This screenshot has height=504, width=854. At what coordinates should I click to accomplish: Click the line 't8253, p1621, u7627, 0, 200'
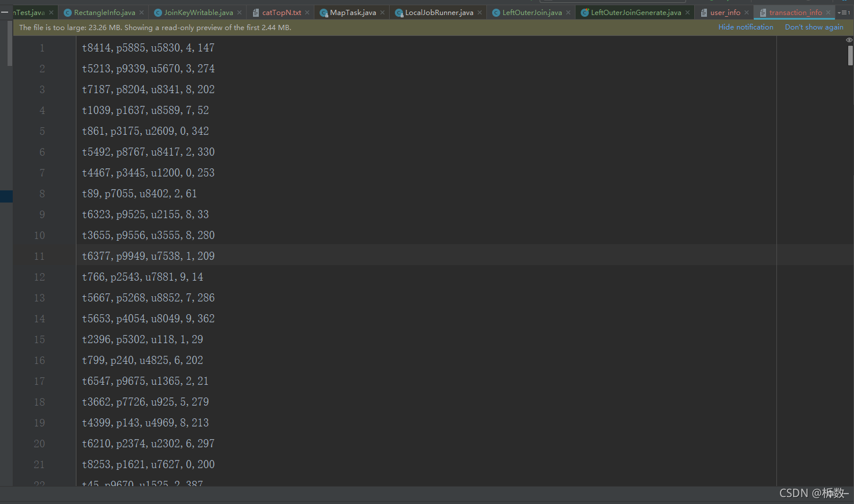pos(148,465)
